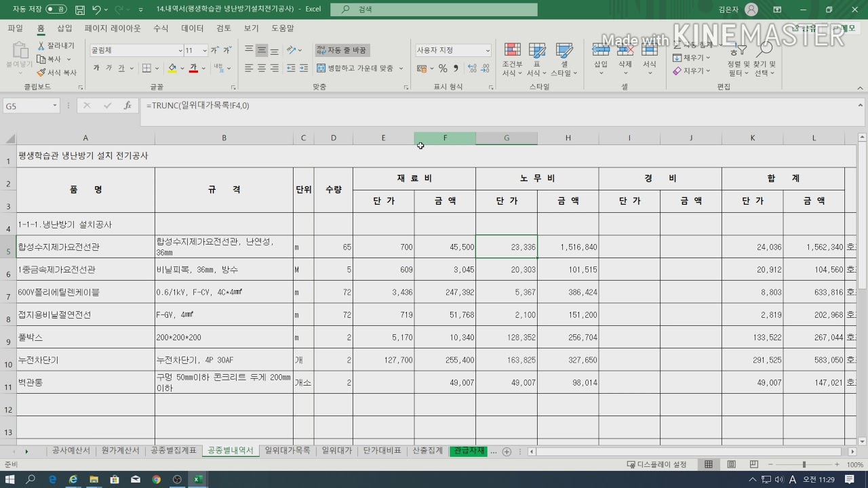Click decrease decimal places icon

[486, 68]
